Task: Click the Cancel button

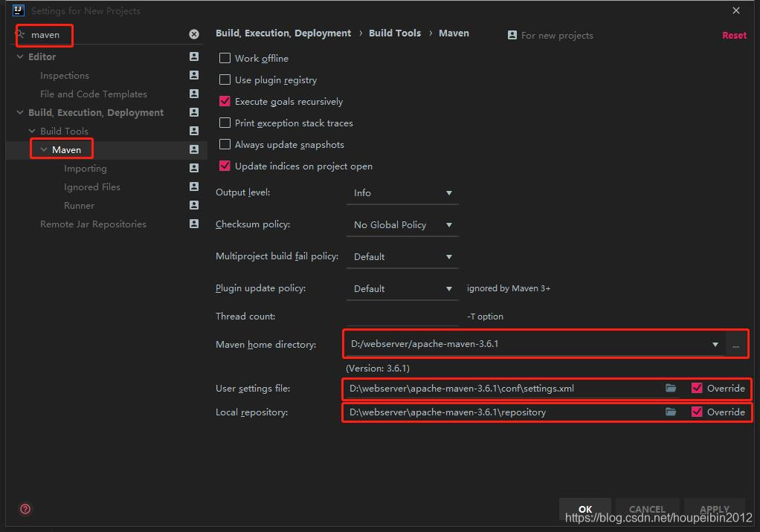Action: [647, 509]
